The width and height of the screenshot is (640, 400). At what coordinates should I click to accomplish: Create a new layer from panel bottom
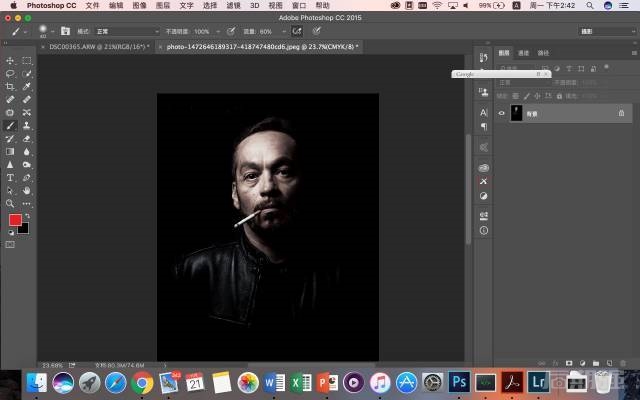(x=609, y=363)
